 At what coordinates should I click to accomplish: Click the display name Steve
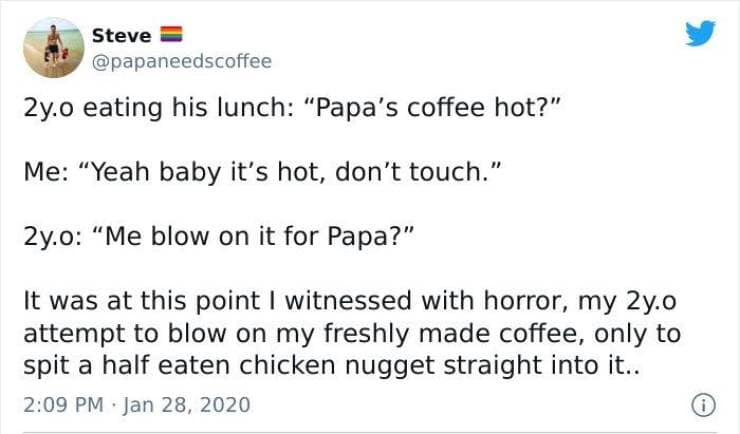point(121,36)
